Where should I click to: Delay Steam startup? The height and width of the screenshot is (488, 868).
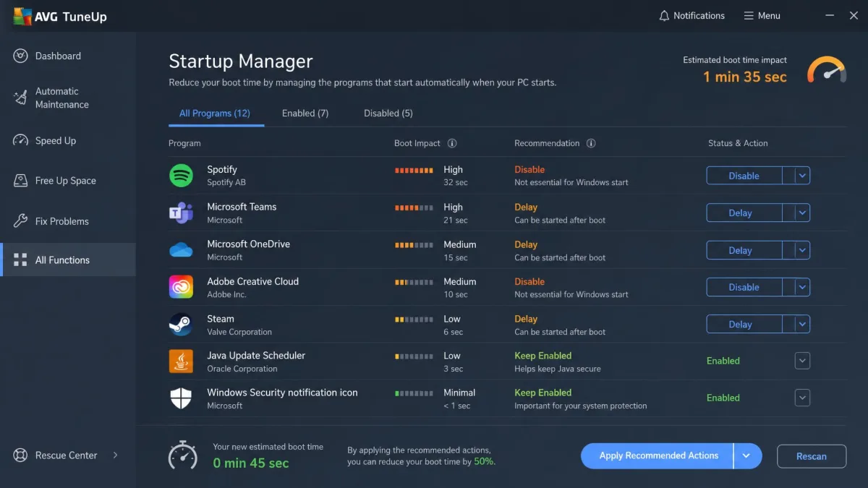click(x=744, y=324)
